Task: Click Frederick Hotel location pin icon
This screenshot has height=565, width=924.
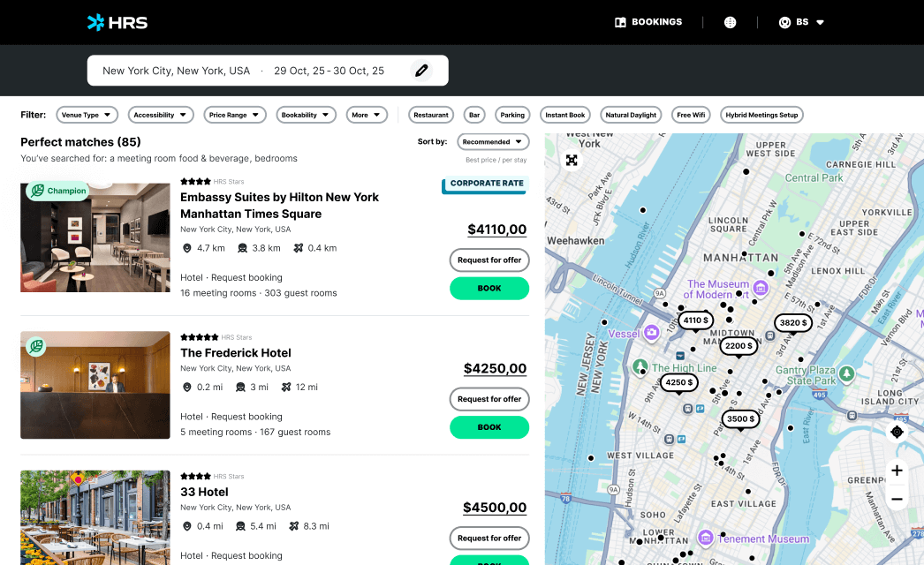Action: pyautogui.click(x=186, y=388)
